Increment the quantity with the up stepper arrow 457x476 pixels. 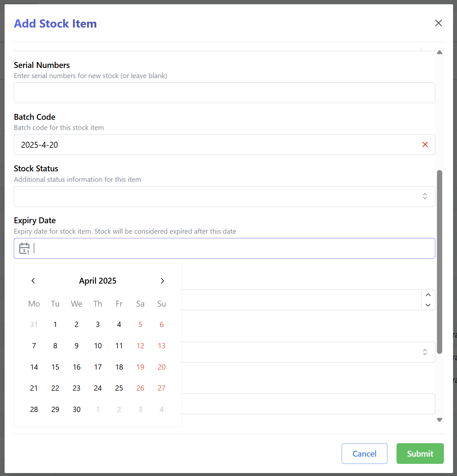coord(428,295)
